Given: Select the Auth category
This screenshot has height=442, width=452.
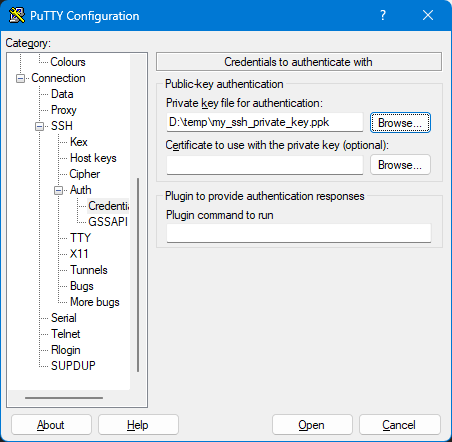Looking at the screenshot, I should pyautogui.click(x=81, y=190).
